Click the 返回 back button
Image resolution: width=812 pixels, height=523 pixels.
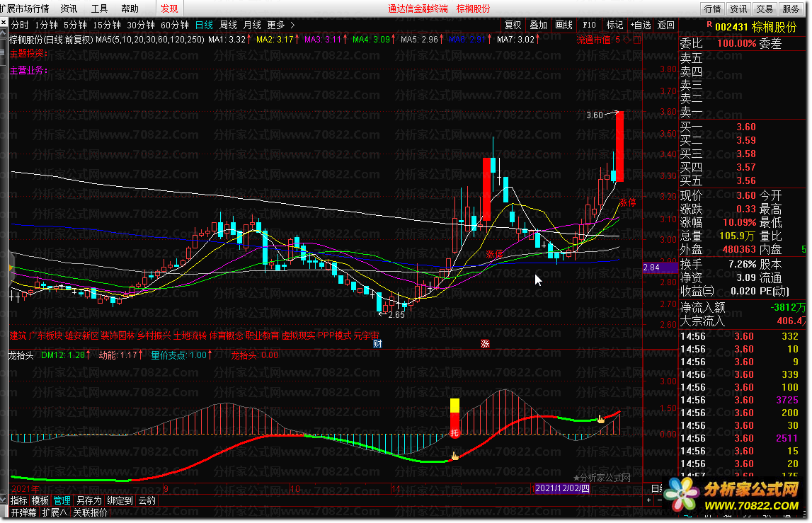coord(666,25)
